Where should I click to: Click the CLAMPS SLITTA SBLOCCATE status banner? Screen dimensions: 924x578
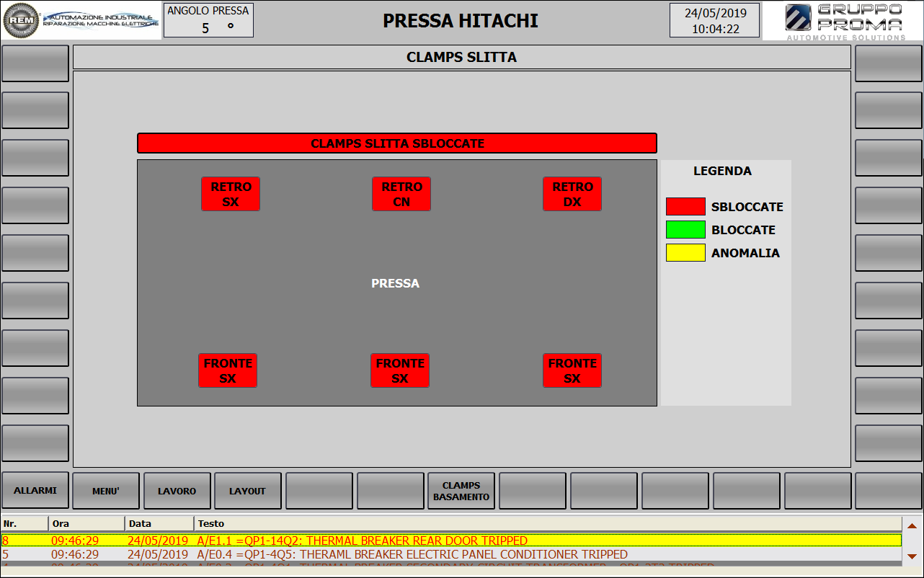pyautogui.click(x=397, y=143)
